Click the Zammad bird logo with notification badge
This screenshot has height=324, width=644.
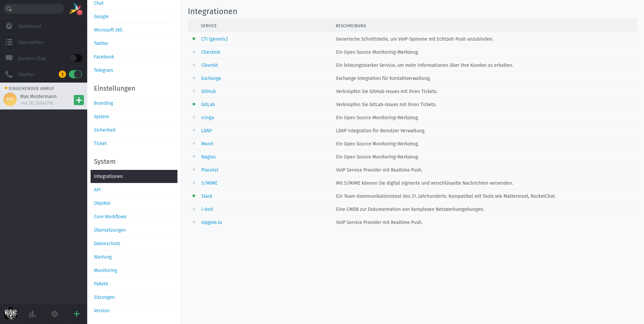pyautogui.click(x=75, y=9)
